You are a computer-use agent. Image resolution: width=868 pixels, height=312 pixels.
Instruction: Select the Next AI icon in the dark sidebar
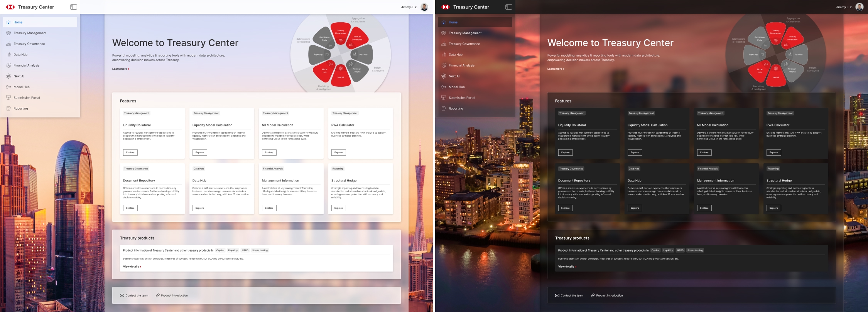coord(444,76)
